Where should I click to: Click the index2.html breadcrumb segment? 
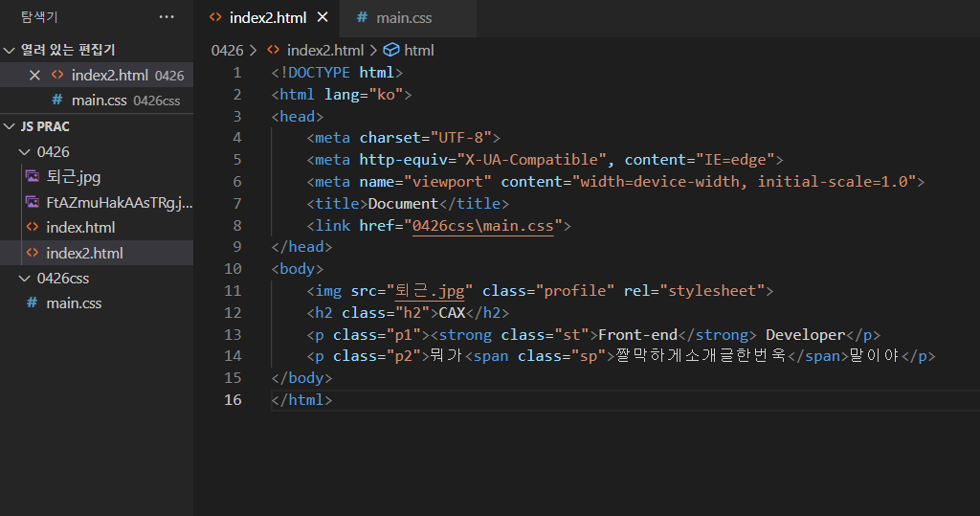tap(325, 50)
